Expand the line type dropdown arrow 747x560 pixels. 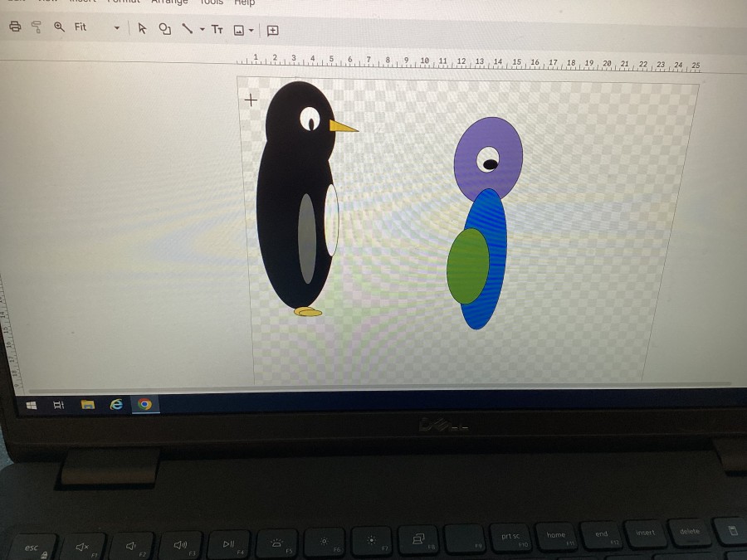click(x=202, y=30)
